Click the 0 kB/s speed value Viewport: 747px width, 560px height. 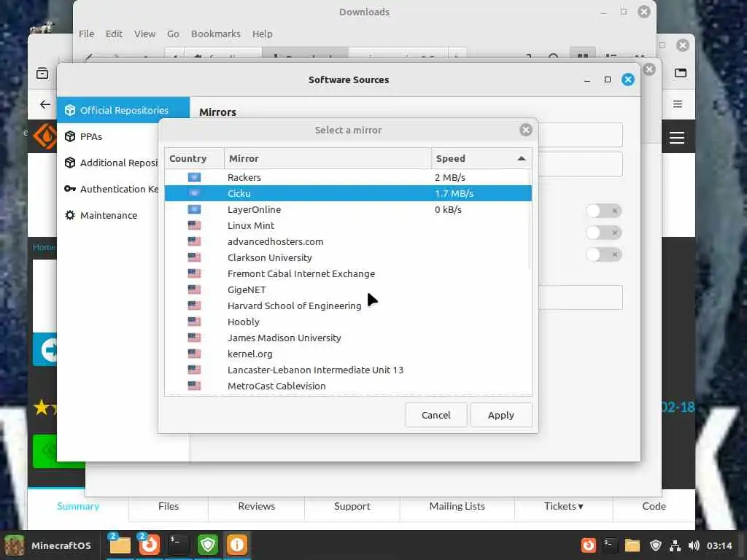click(x=448, y=209)
